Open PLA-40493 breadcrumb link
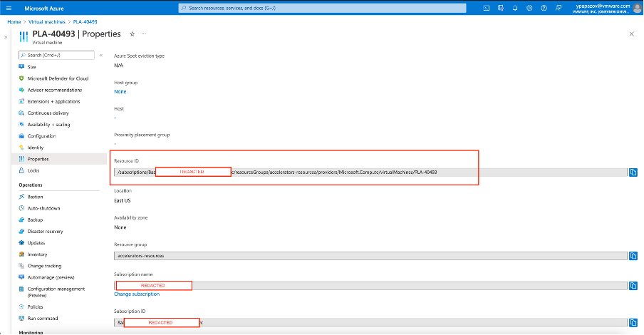 (x=85, y=22)
